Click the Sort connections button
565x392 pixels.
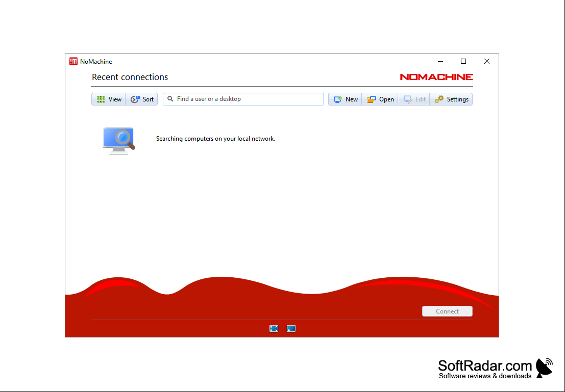(141, 99)
